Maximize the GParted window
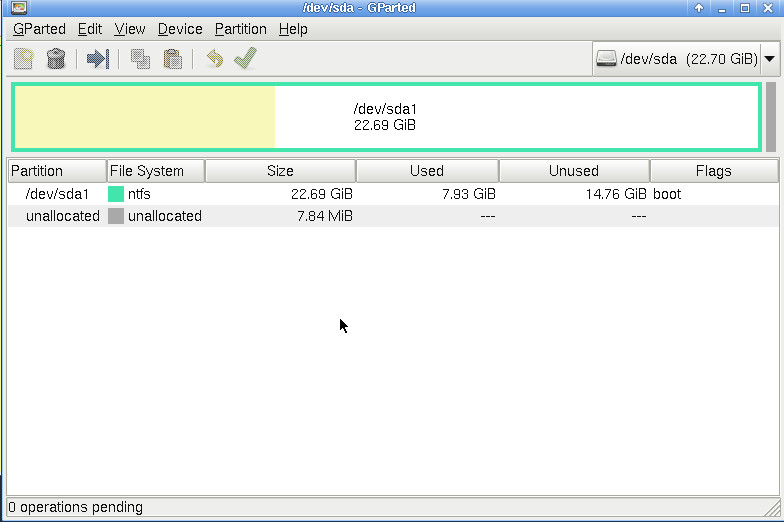Viewport: 784px width, 522px height. point(744,8)
